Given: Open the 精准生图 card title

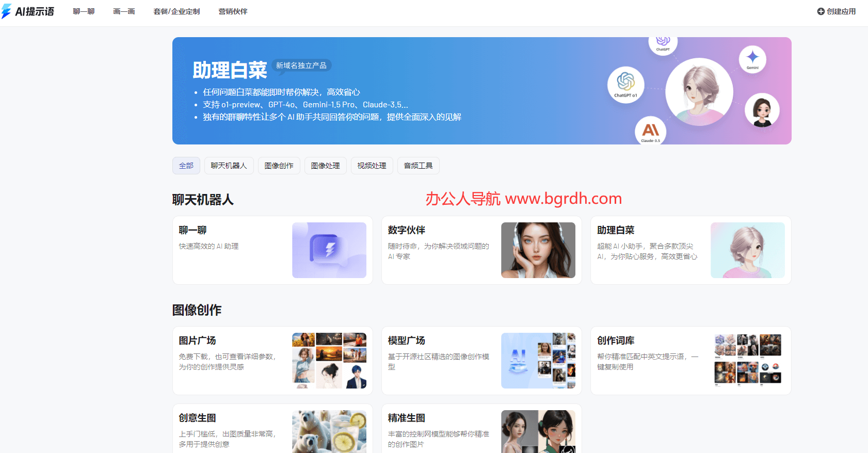Looking at the screenshot, I should pyautogui.click(x=407, y=418).
